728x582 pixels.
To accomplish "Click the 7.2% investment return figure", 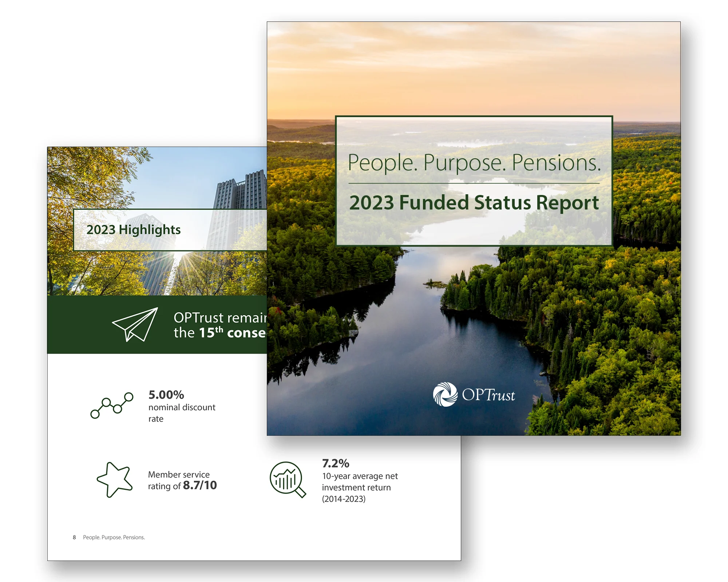I will click(x=336, y=463).
